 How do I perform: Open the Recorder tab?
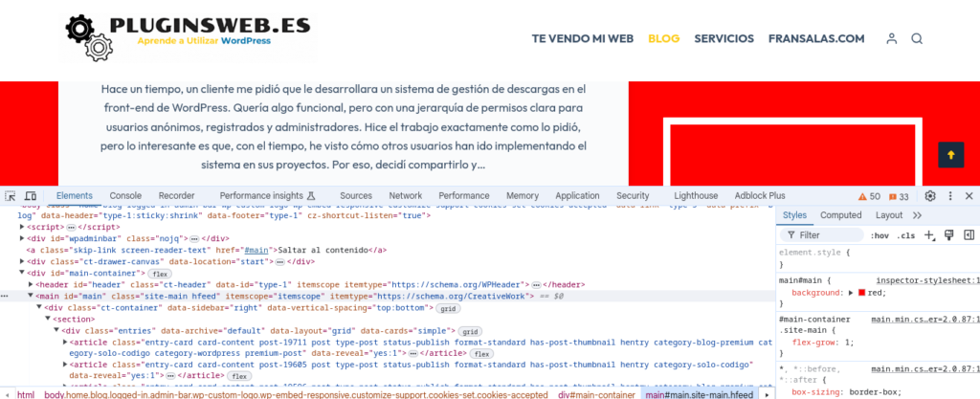[176, 196]
